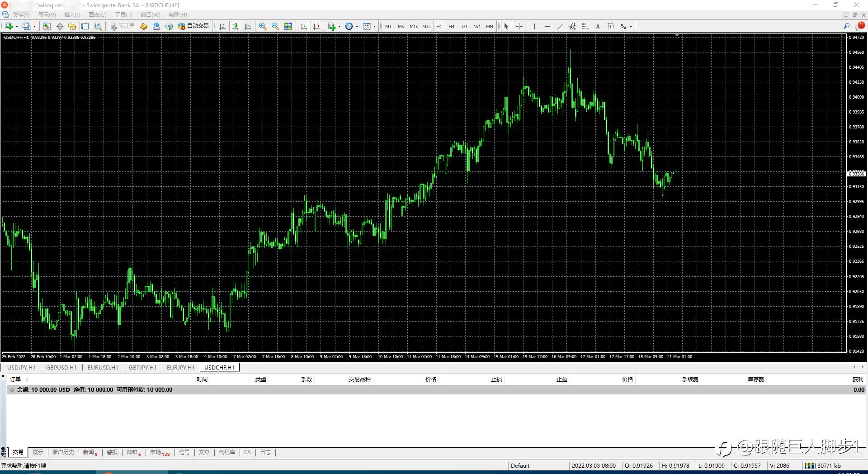Viewport: 868px width, 474px height.
Task: Toggle the 自动交易 auto trading button
Action: tap(193, 26)
